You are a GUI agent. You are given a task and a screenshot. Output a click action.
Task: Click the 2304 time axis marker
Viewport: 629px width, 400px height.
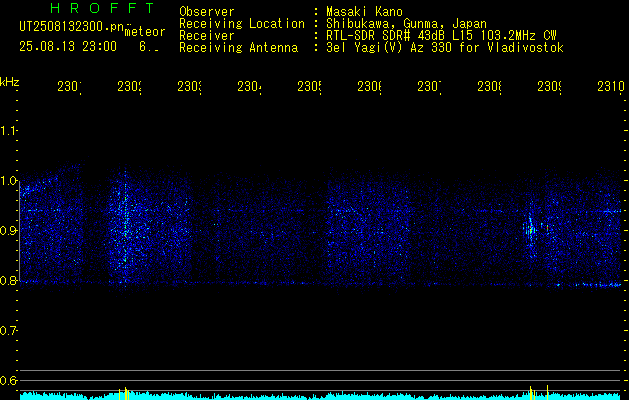[249, 87]
